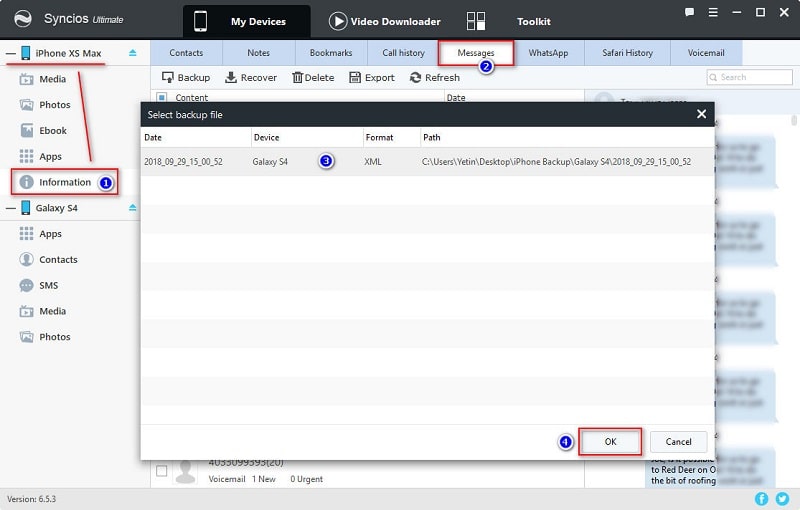Open the hamburger menu icon
The width and height of the screenshot is (800, 510).
pyautogui.click(x=713, y=12)
